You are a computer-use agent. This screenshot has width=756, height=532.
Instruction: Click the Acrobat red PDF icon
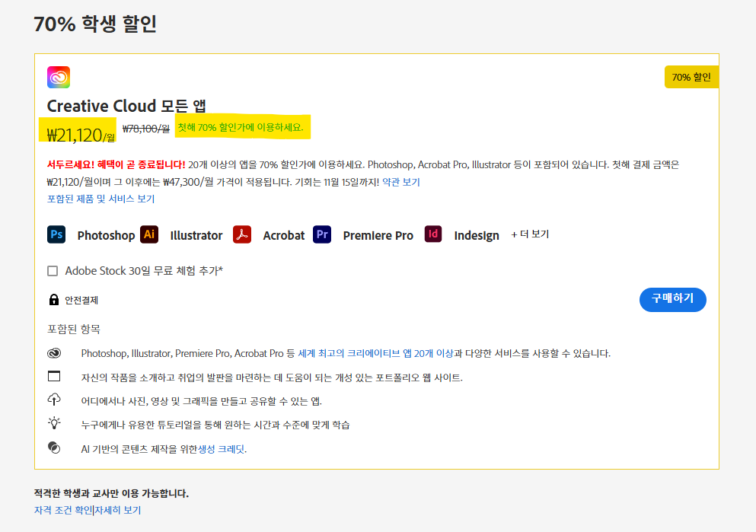point(242,234)
